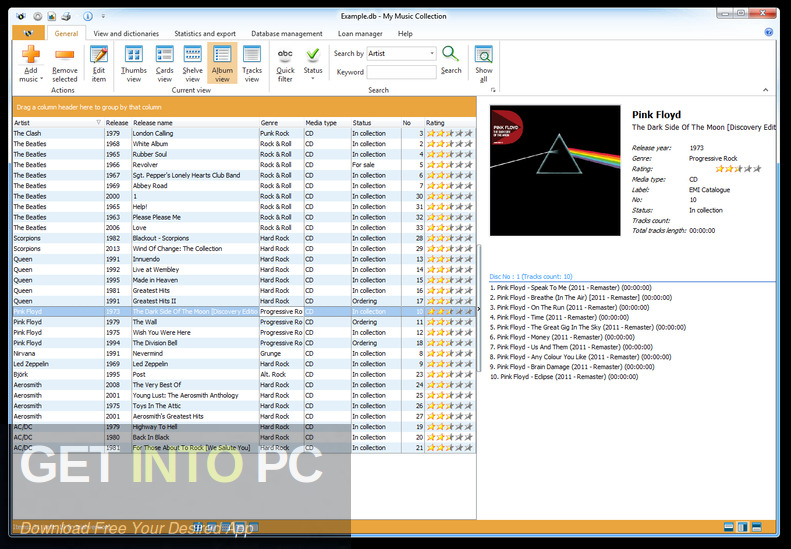The image size is (791, 549).
Task: Select the Revolver row
Action: [244, 164]
